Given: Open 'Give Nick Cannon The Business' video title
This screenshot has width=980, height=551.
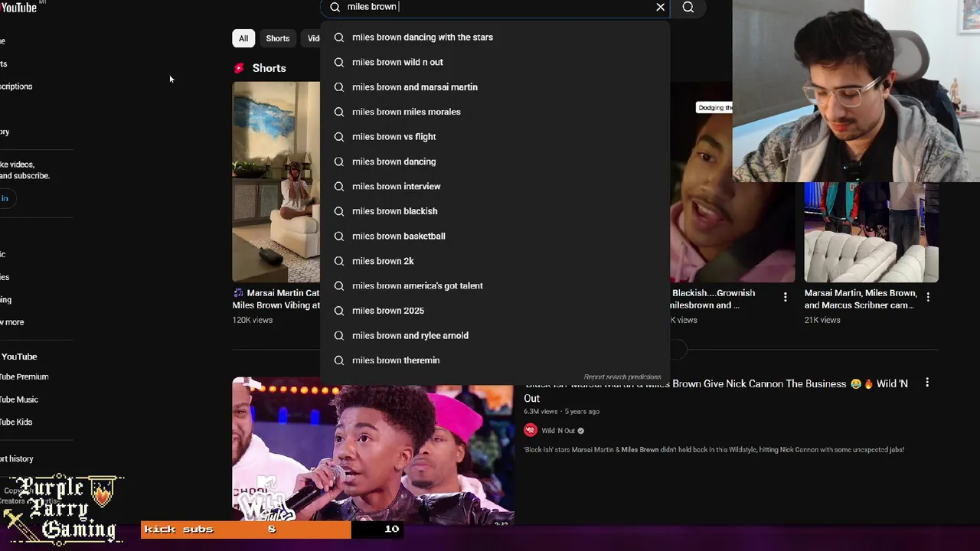Looking at the screenshot, I should pos(716,390).
